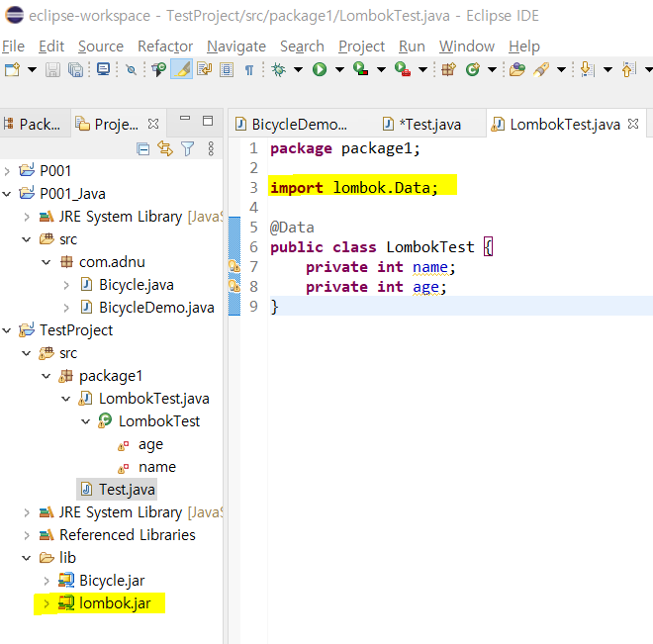Expand the lombok.jar node
Image resolution: width=653 pixels, height=644 pixels.
coord(47,603)
